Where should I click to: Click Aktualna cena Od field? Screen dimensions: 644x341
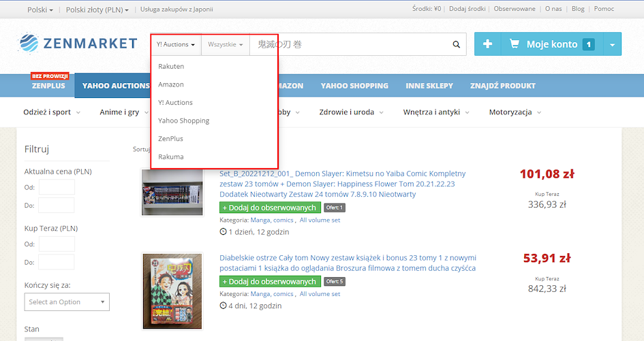click(57, 187)
